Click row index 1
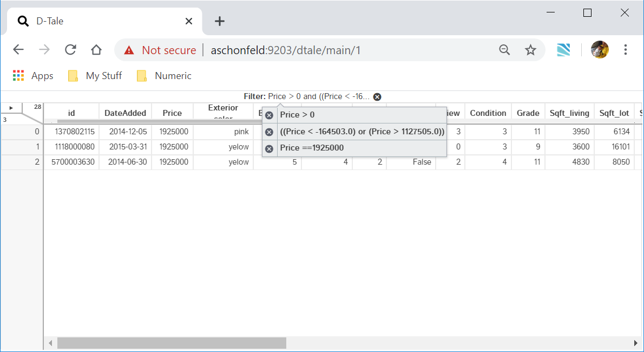The height and width of the screenshot is (352, 644). point(22,147)
